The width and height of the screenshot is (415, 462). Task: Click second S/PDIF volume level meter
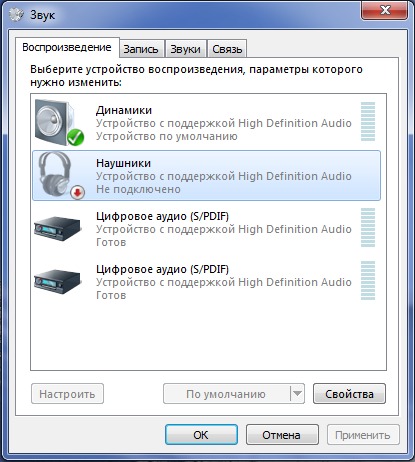(x=368, y=281)
